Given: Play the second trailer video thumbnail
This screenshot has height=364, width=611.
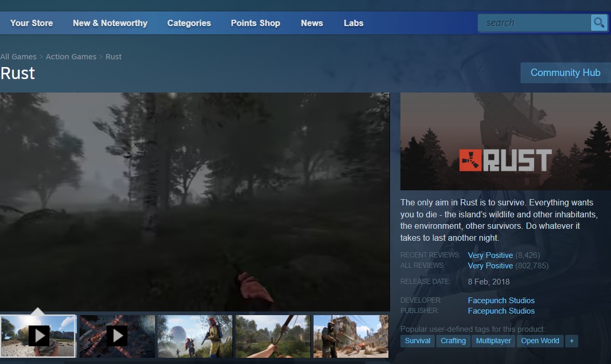Looking at the screenshot, I should coord(118,336).
